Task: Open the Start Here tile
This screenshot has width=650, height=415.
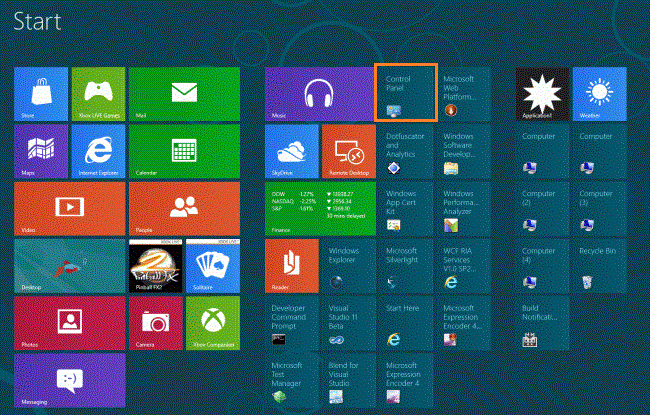Action: 407,323
